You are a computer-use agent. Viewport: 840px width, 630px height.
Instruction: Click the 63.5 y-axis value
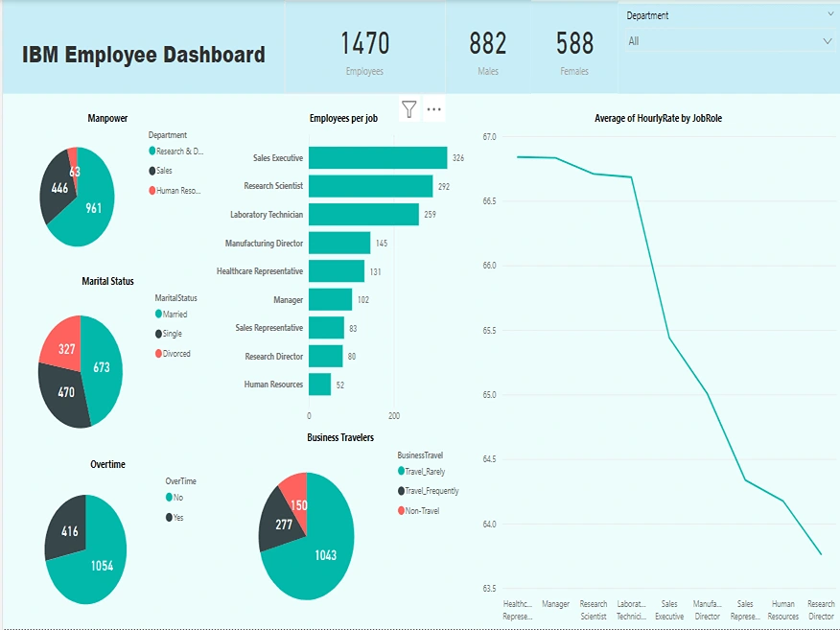point(490,588)
